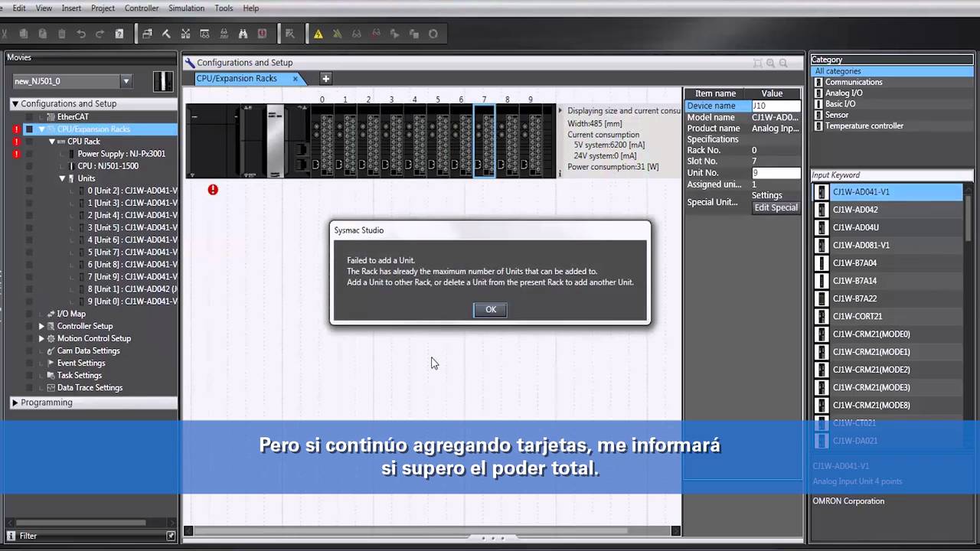
Task: Click the Cut scissors icon in toolbar
Action: pyautogui.click(x=4, y=34)
